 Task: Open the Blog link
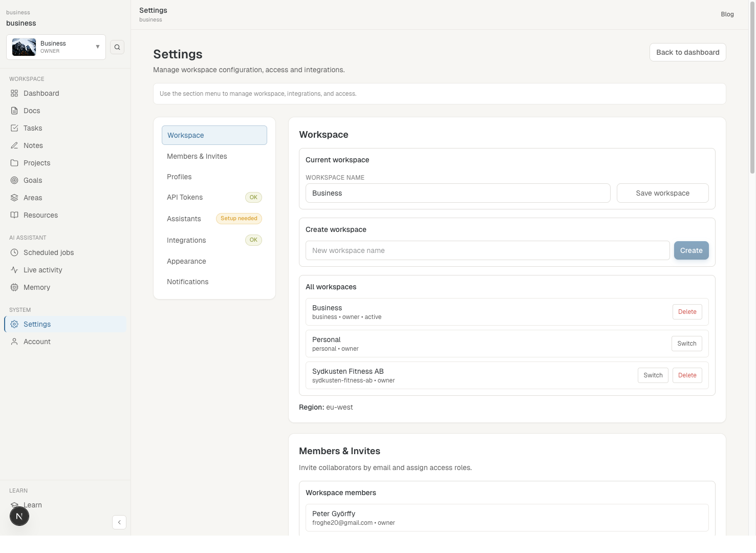[x=727, y=14]
